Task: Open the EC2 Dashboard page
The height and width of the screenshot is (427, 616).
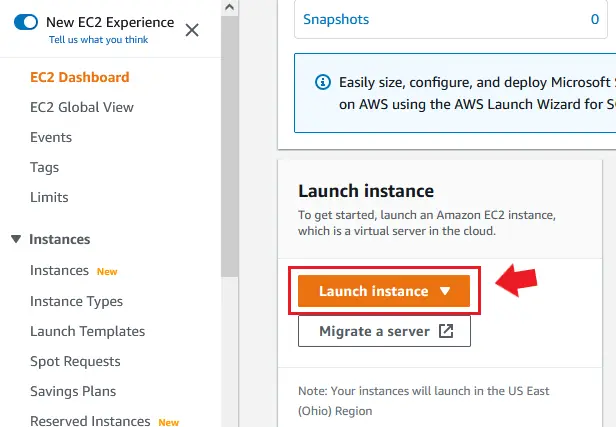Action: (80, 77)
